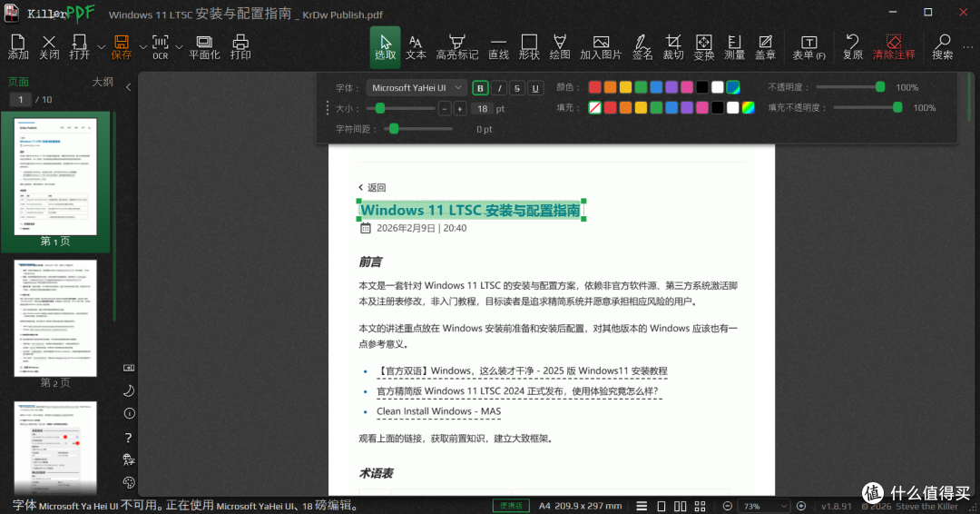Screen dimensions: 980x514
Task: Click the 18 pt font size field
Action: pos(483,109)
